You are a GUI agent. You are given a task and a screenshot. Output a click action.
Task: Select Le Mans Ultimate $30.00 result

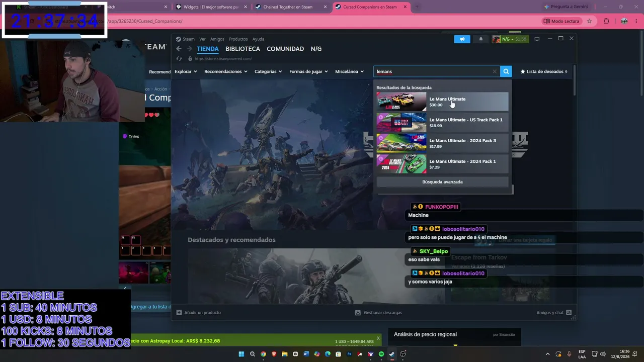pos(442,102)
